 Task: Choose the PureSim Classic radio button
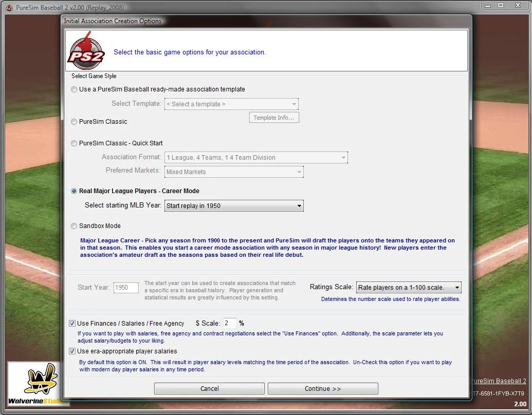coord(75,122)
